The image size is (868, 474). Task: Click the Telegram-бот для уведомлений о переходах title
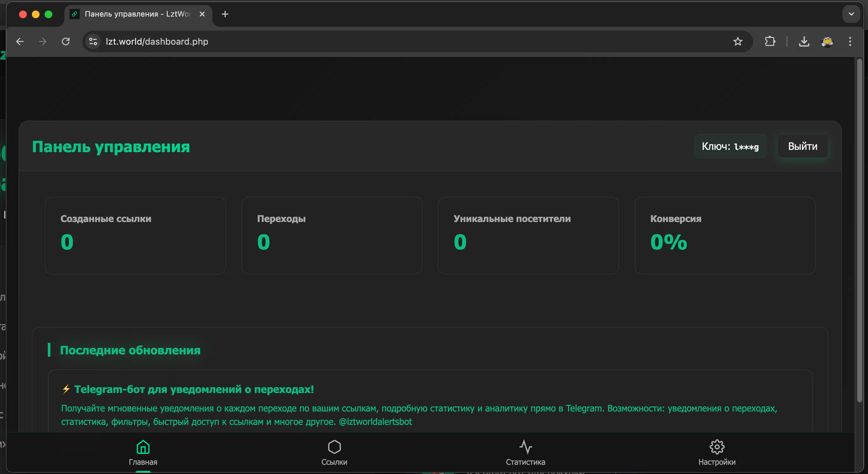pyautogui.click(x=194, y=389)
